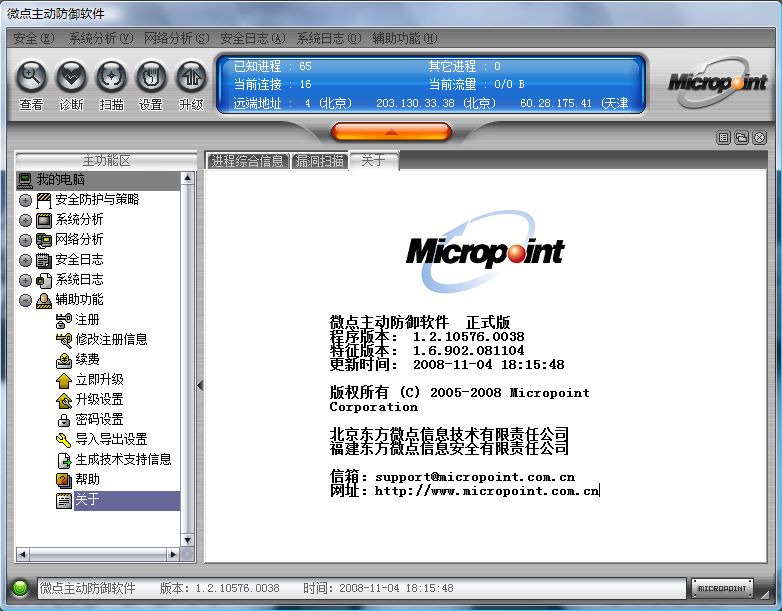Viewport: 782px width, 611px height.
Task: Hide the sidebar using the left-pointing splitter arrow
Action: (x=200, y=385)
